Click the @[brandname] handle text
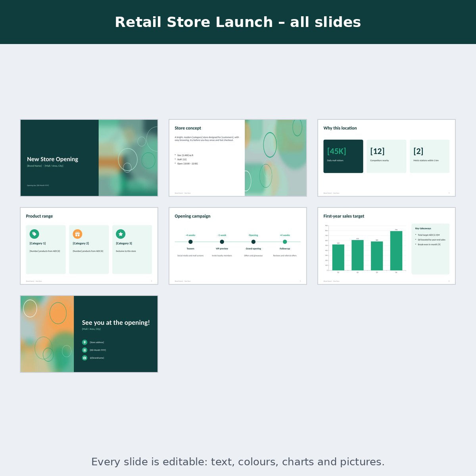This screenshot has width=476, height=476. pos(97,358)
